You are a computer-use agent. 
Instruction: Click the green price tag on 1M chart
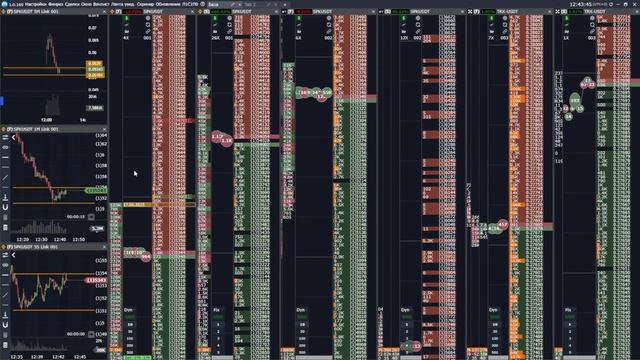pos(96,191)
